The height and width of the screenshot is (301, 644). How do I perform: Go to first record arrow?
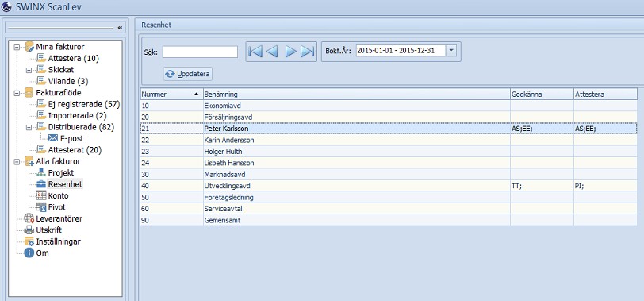[x=255, y=52]
